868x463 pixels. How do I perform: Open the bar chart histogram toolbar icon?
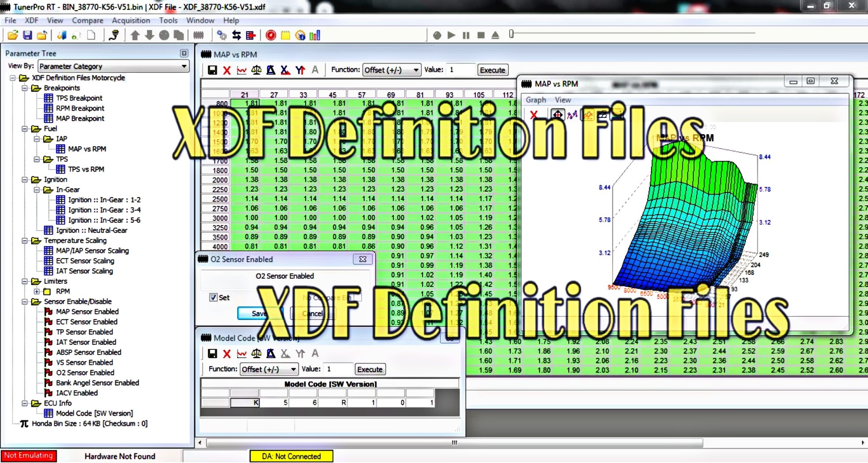[315, 35]
